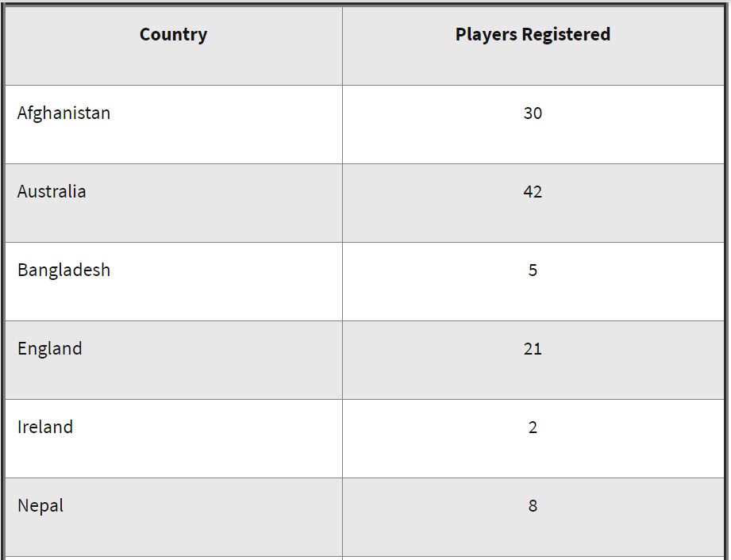Click the value 2 for Ireland
The image size is (731, 560).
pos(533,428)
